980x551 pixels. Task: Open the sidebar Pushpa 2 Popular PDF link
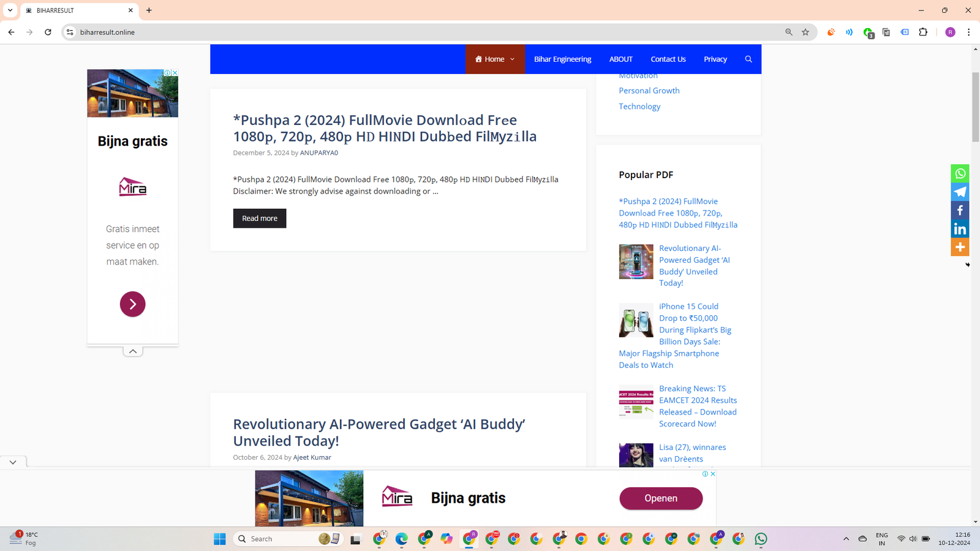coord(678,213)
